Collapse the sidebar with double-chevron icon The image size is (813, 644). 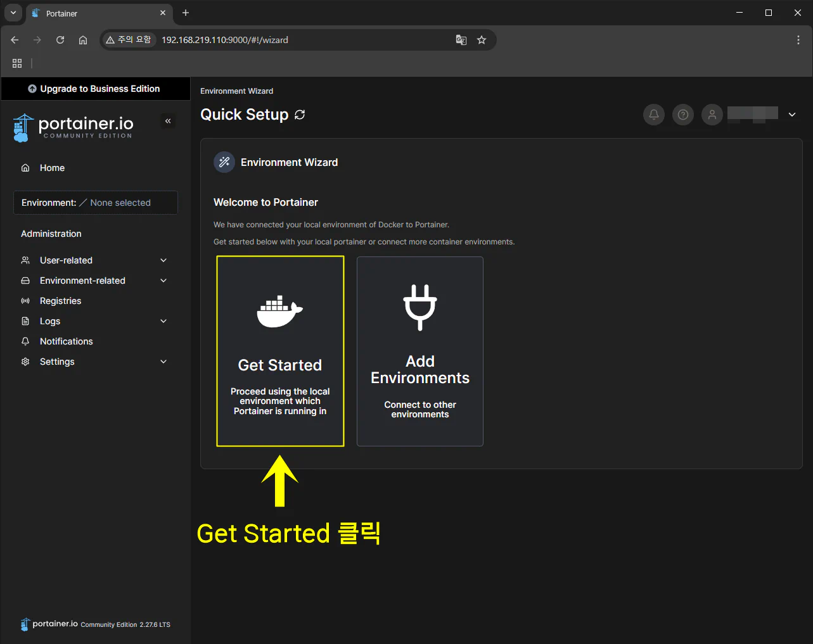(x=168, y=120)
